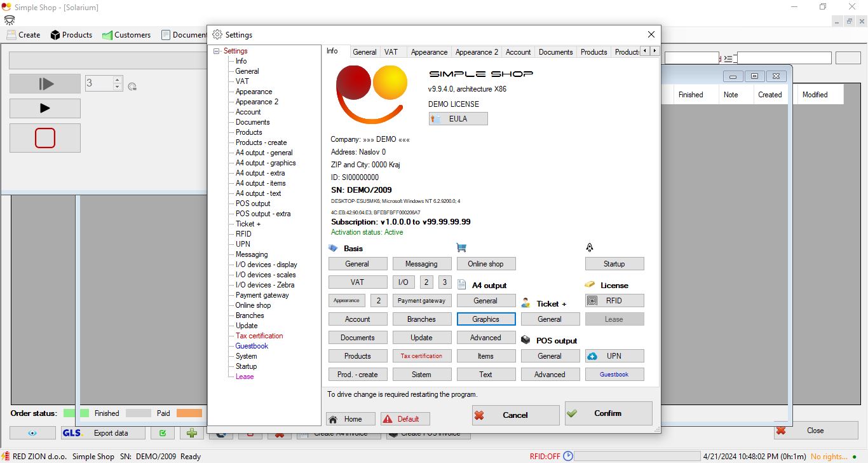Click the Payment gateway button

pyautogui.click(x=422, y=301)
